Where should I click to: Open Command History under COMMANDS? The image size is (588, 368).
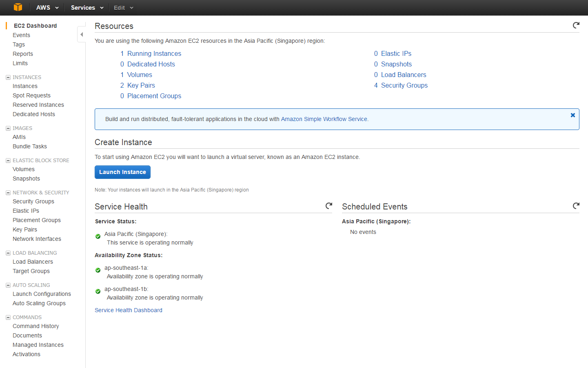(x=36, y=326)
